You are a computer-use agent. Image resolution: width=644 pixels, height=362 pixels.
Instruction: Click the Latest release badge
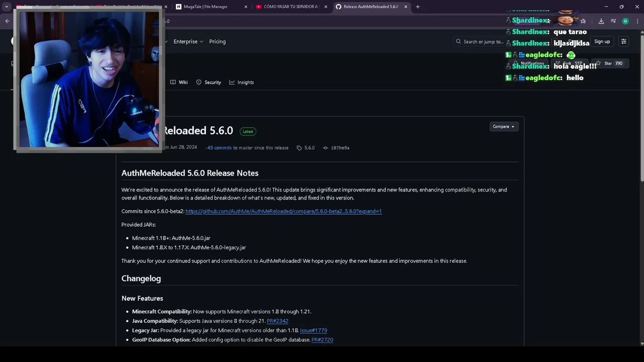[248, 131]
